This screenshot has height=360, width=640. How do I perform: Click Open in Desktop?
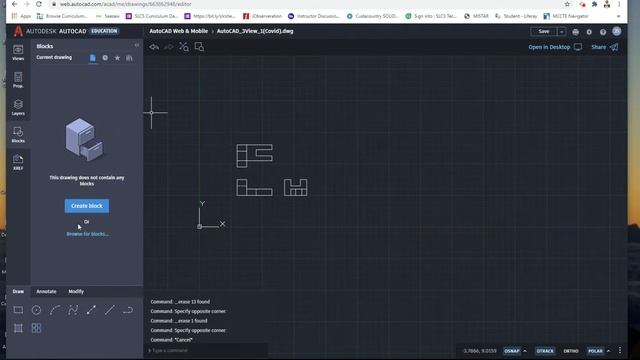pyautogui.click(x=555, y=47)
